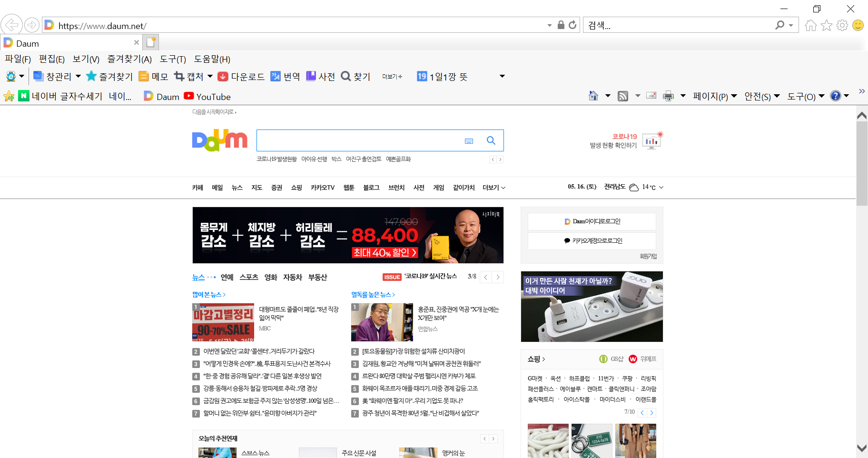Click the 다운로드 toolbar icon

coord(241,76)
